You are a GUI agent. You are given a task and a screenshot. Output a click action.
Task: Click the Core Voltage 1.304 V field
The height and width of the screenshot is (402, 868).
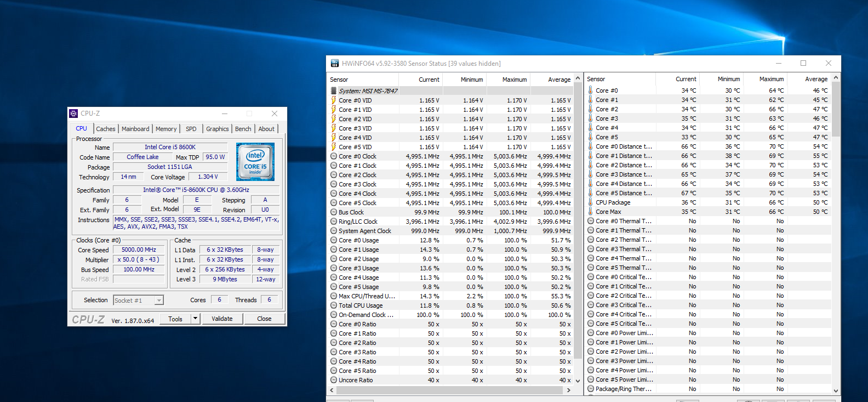[x=208, y=177]
